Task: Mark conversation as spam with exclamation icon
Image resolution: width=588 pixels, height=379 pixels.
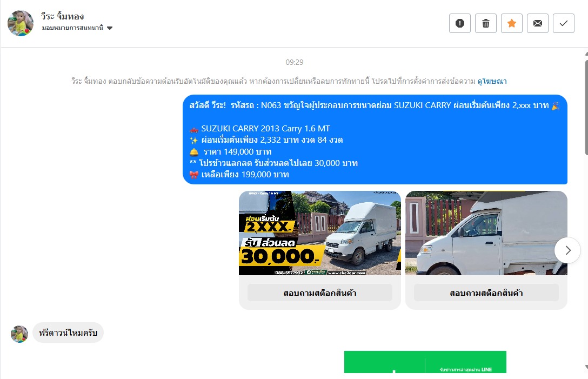Action: [460, 23]
